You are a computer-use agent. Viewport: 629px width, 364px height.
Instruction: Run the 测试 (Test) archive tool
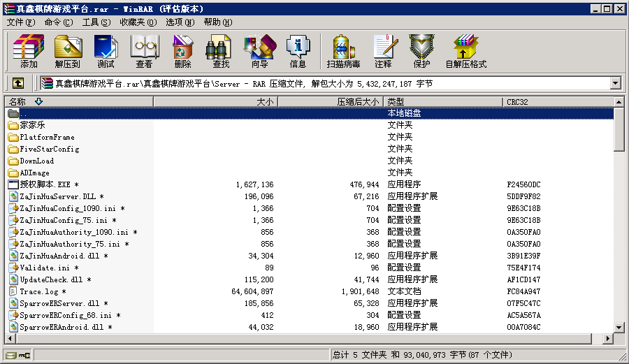pyautogui.click(x=106, y=51)
